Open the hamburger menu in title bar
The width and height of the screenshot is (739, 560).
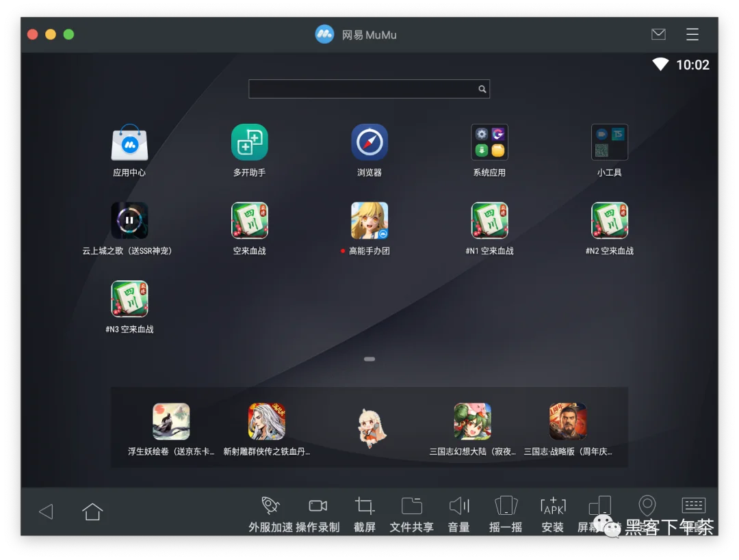pyautogui.click(x=692, y=34)
